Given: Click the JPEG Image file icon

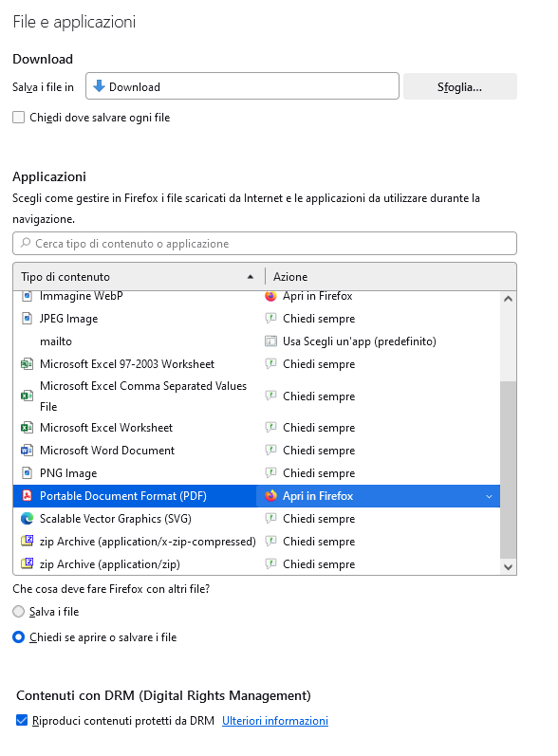Looking at the screenshot, I should tap(27, 319).
